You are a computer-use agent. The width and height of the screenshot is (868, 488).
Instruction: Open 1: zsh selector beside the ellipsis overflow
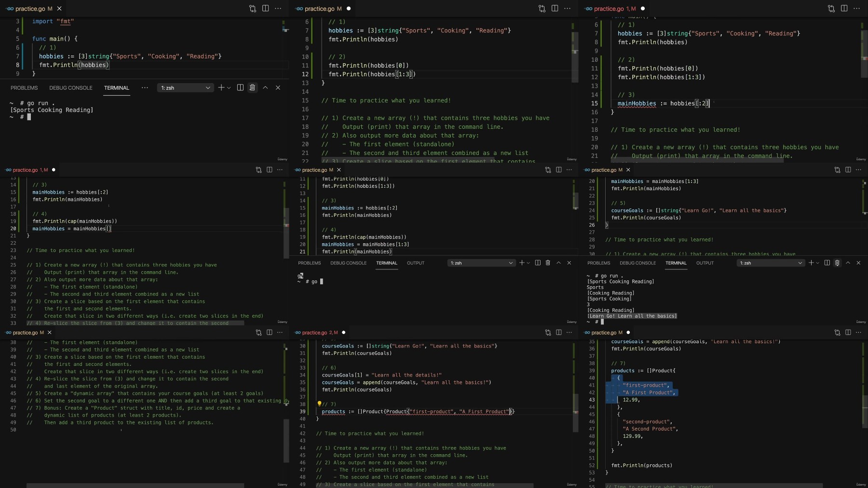click(186, 88)
